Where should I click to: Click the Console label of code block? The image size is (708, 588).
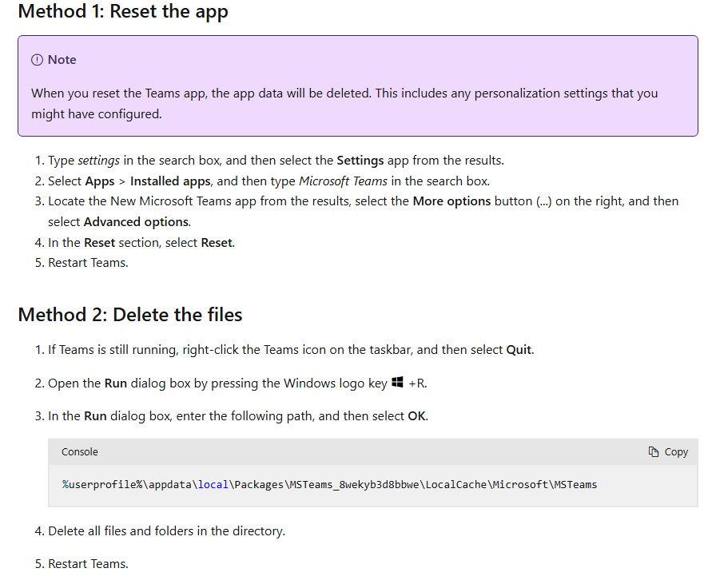79,451
